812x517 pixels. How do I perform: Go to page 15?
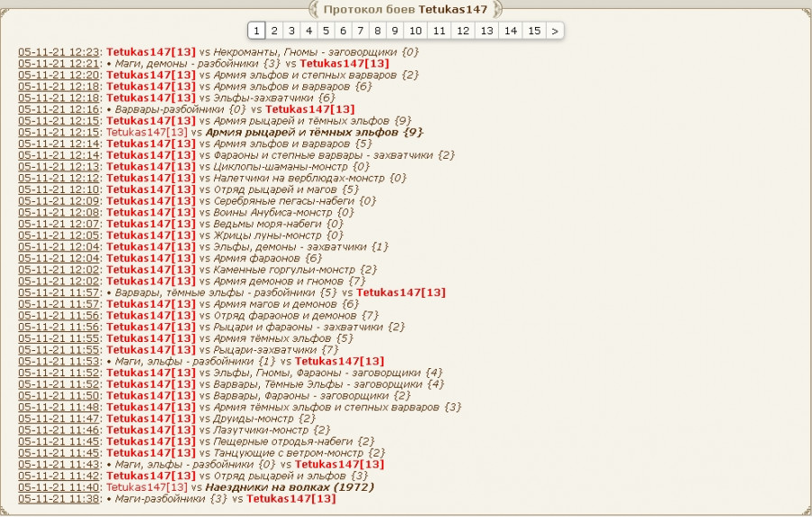(534, 31)
